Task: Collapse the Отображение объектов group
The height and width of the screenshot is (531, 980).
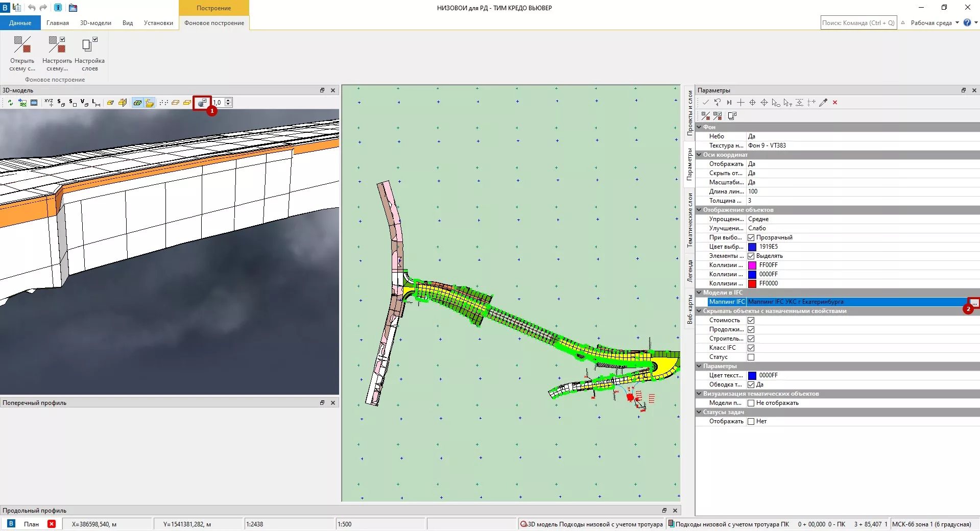Action: coord(699,210)
